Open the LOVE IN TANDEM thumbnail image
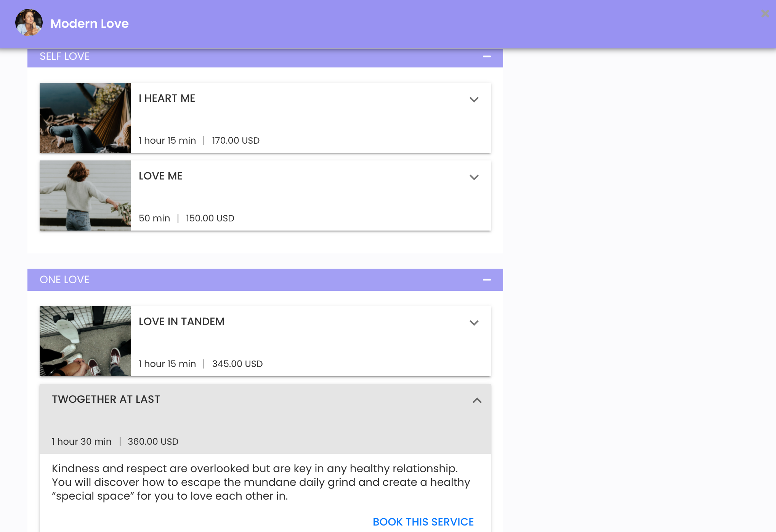 (x=85, y=341)
